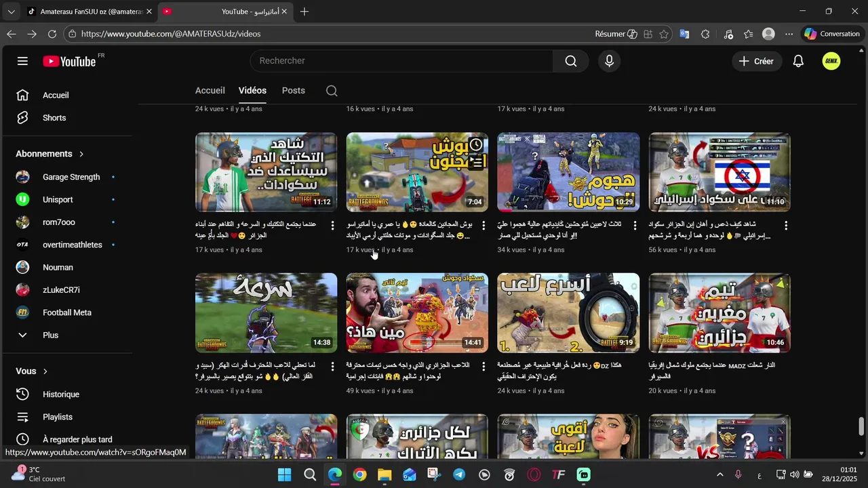The width and height of the screenshot is (868, 488).
Task: Refresh the browser page
Action: click(52, 34)
